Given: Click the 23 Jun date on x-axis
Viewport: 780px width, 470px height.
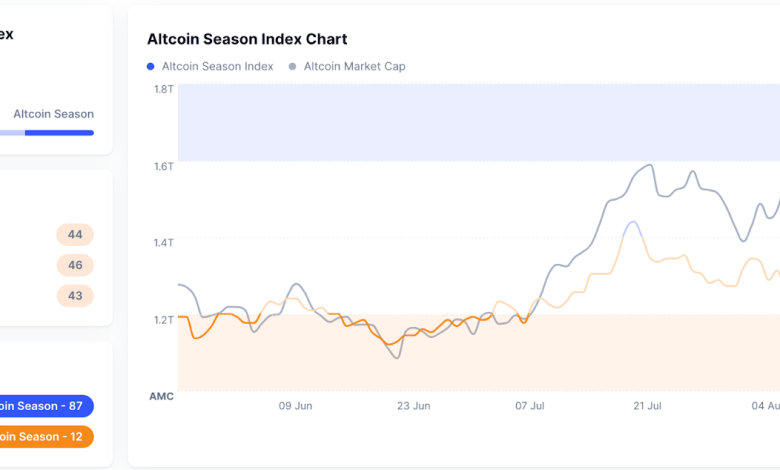Looking at the screenshot, I should coord(413,406).
